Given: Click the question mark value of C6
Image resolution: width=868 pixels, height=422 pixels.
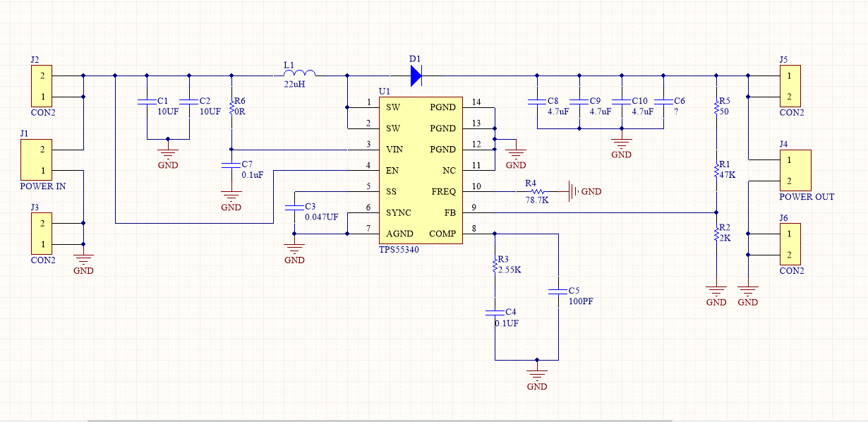Looking at the screenshot, I should 676,111.
